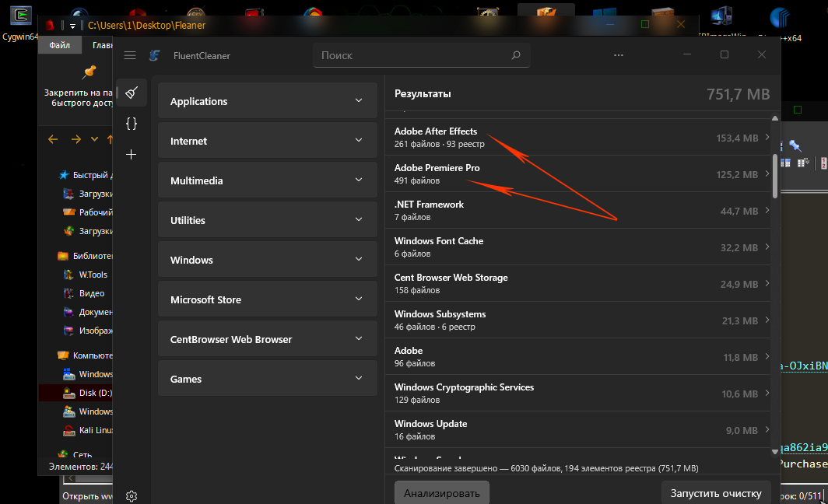Select Видео in Explorer tree

click(x=85, y=293)
